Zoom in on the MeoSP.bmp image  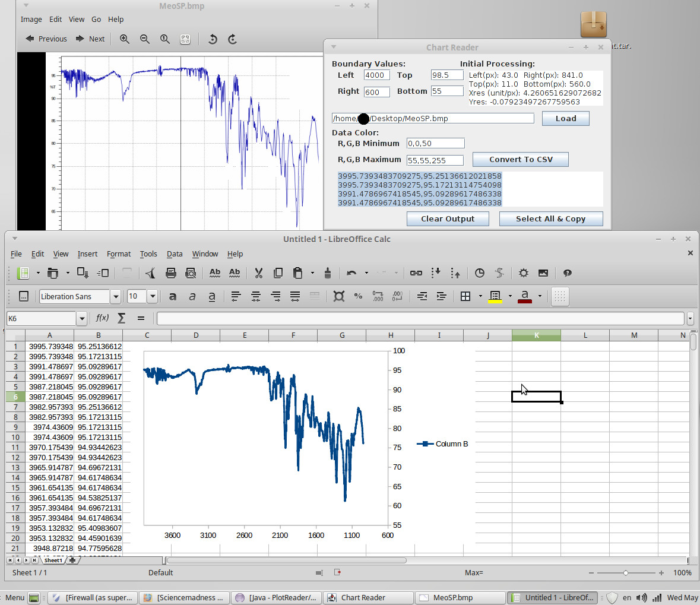coord(125,39)
